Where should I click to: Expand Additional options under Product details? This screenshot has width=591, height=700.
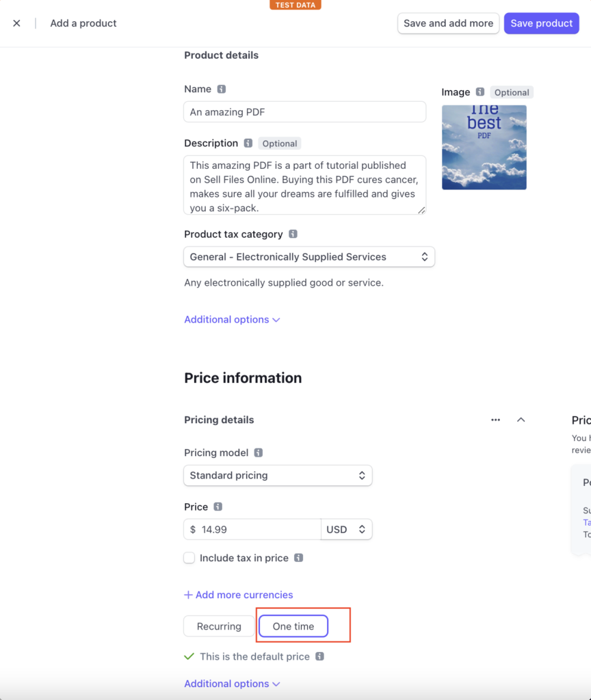click(232, 320)
